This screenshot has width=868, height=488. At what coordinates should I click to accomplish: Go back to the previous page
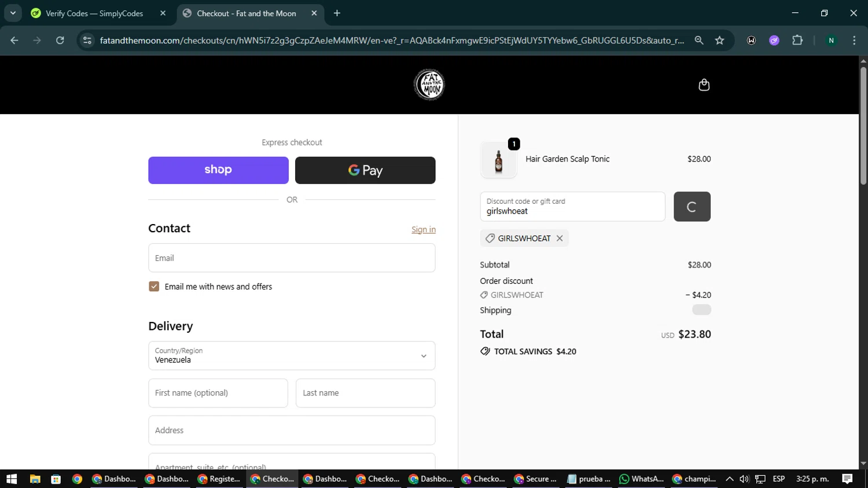pos(14,41)
